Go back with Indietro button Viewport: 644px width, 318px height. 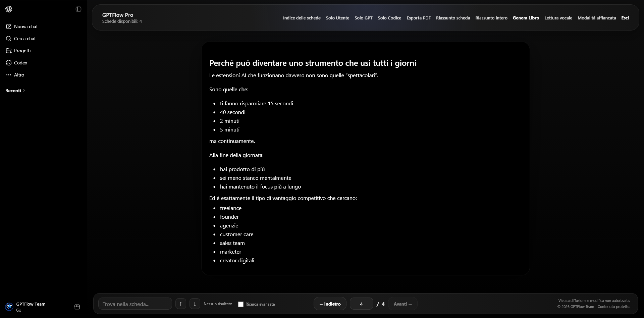330,304
